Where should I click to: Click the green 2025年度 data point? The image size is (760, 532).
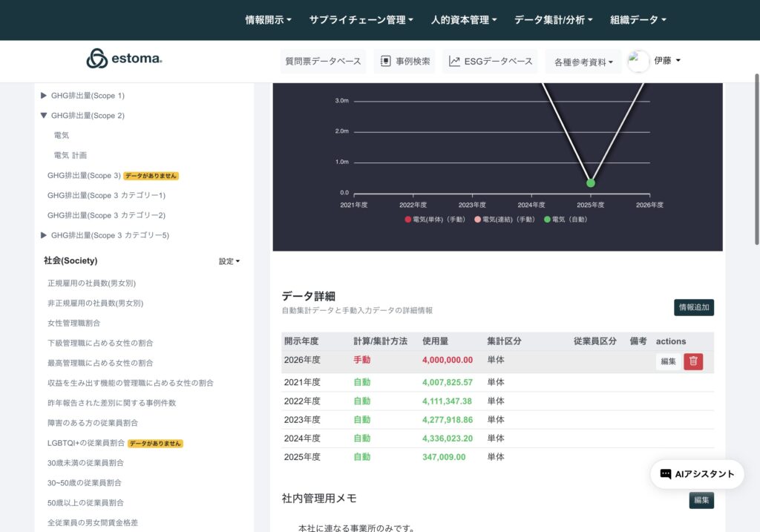click(591, 183)
